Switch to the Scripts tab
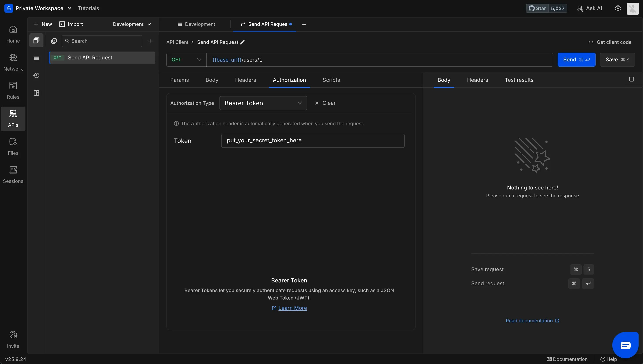643x364 pixels. click(331, 80)
